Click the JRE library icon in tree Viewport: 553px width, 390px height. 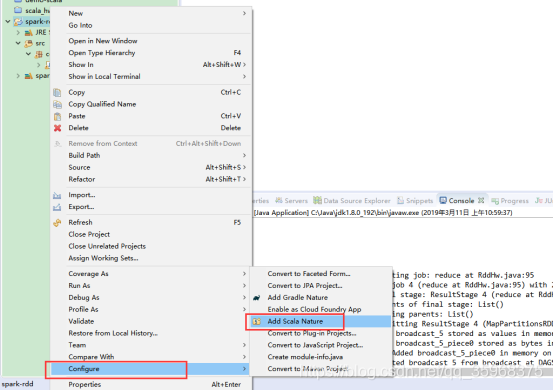coord(29,32)
